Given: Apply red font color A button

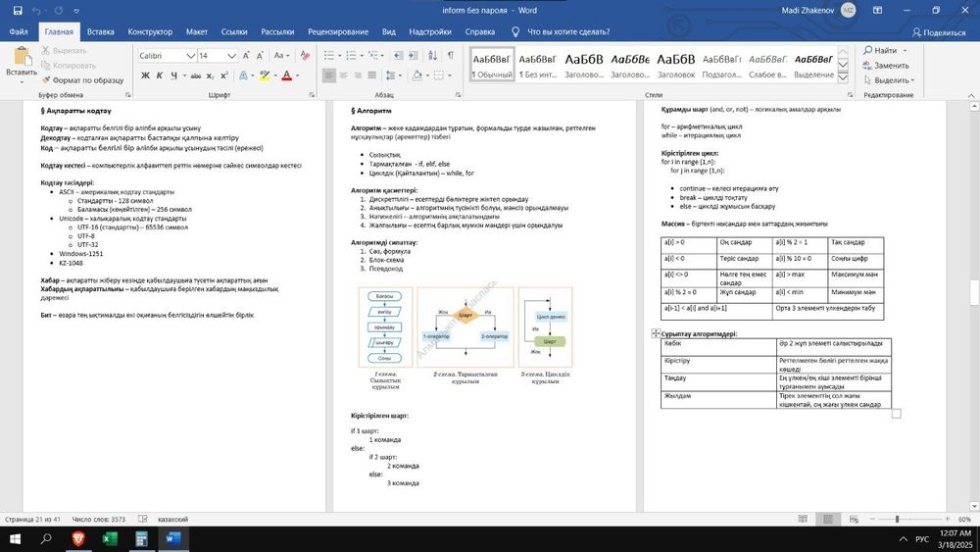Looking at the screenshot, I should point(287,75).
